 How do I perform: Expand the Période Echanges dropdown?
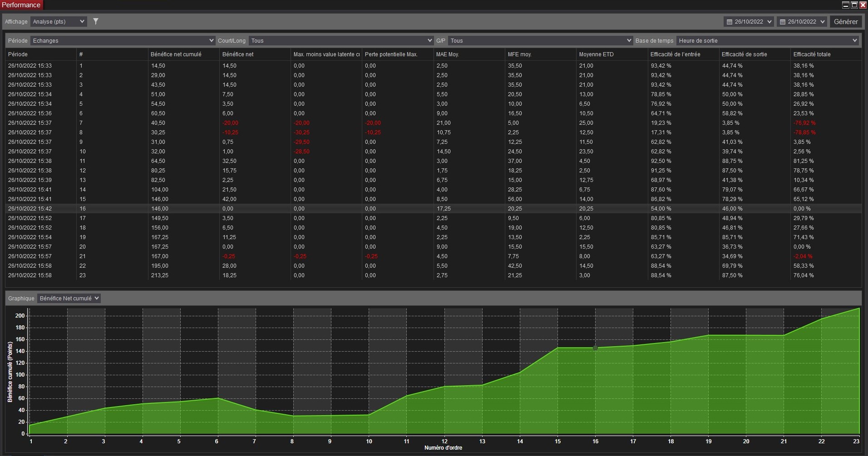123,41
